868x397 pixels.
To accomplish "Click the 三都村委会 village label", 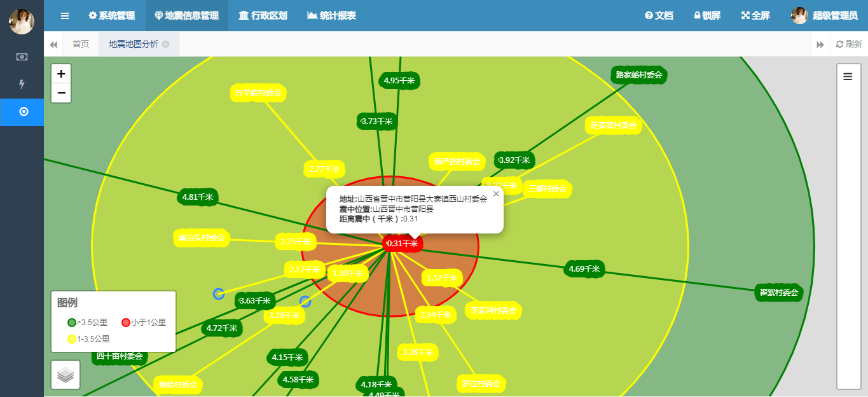I will point(548,188).
